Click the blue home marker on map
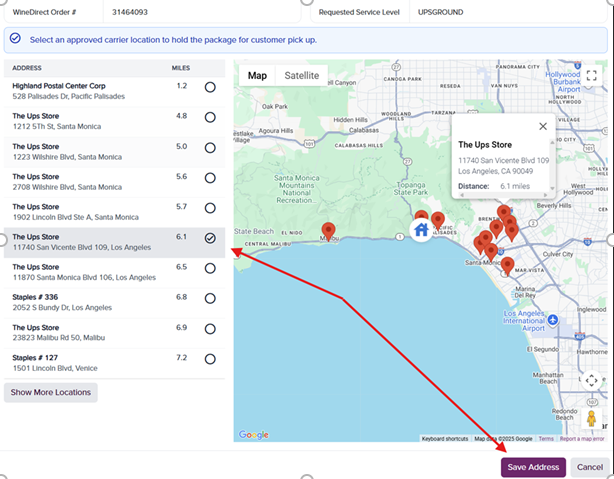Image resolution: width=614 pixels, height=479 pixels. (421, 230)
